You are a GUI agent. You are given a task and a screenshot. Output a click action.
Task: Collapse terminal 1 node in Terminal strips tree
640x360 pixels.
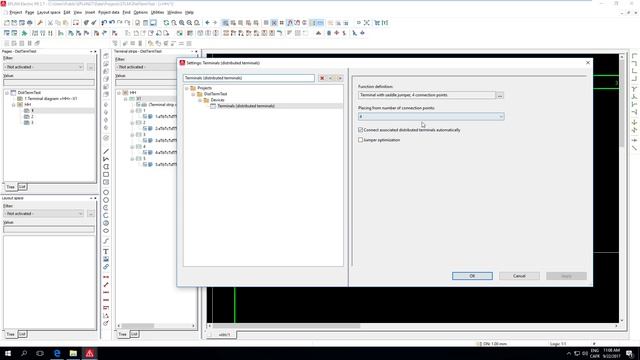(132, 111)
